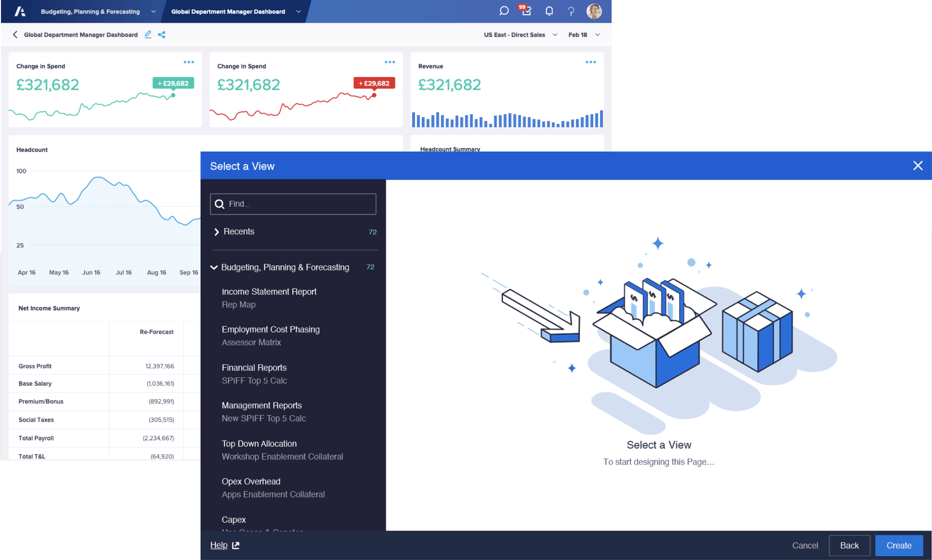The height and width of the screenshot is (560, 932).
Task: Select Income Statement Report view
Action: [269, 292]
